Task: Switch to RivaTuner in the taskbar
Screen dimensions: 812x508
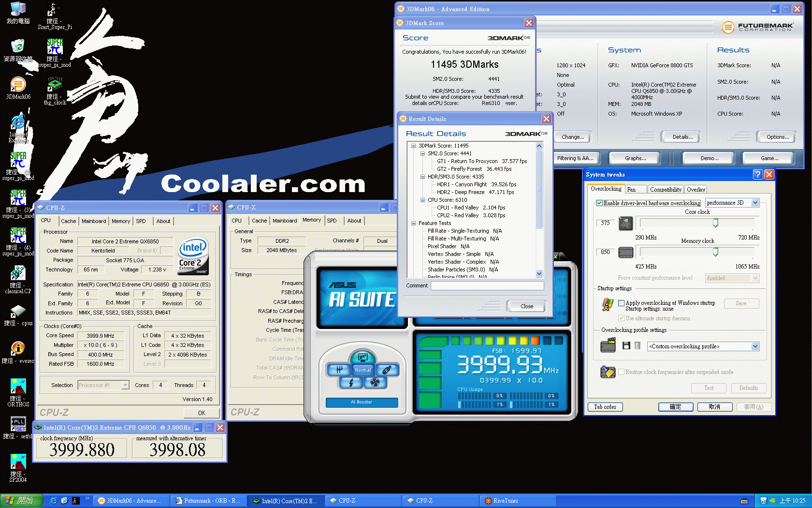Action: click(x=518, y=501)
